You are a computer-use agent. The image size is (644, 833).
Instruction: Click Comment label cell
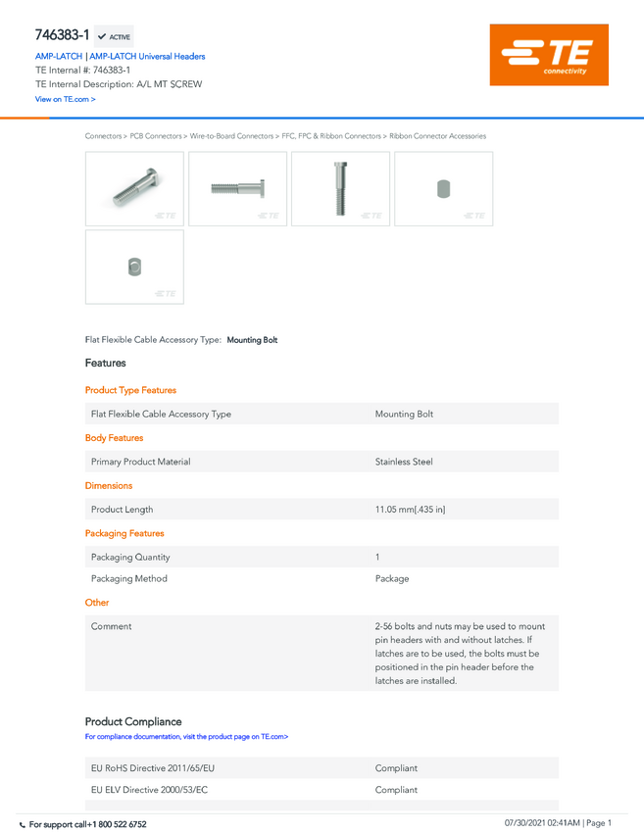[x=111, y=626]
